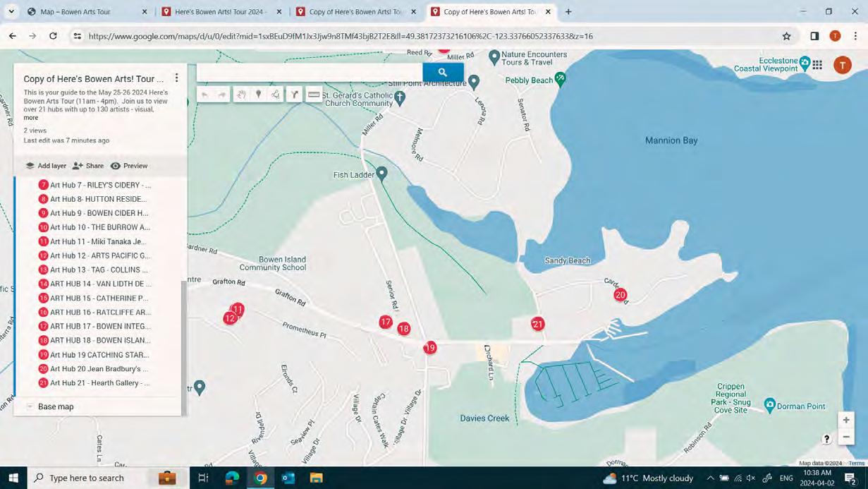Click red map pin number 21
Viewport: 868px width, 489px height.
coord(538,324)
